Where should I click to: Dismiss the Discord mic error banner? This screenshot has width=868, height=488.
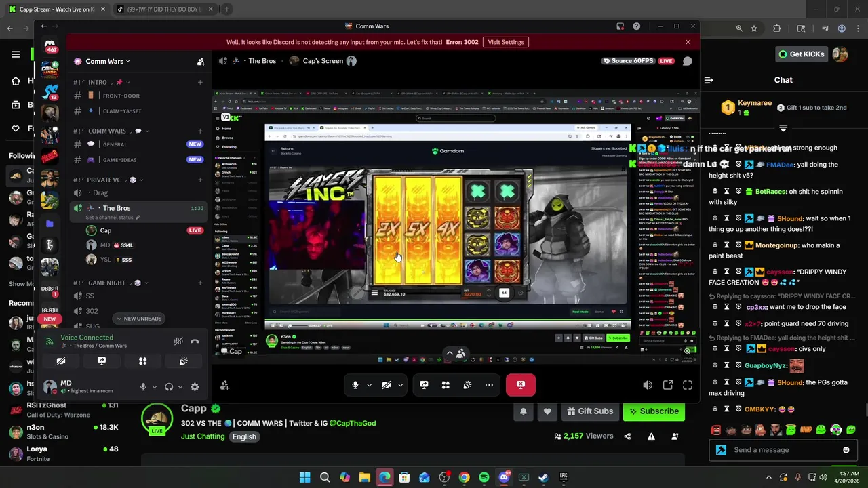point(688,42)
